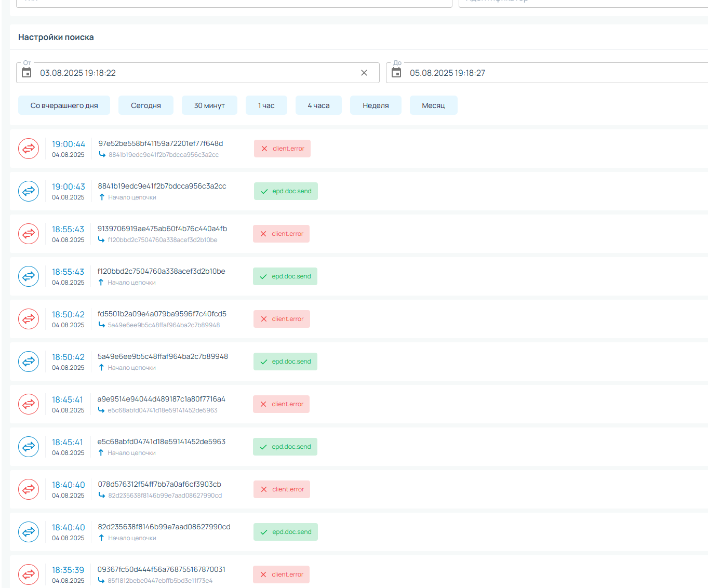Image resolution: width=708 pixels, height=588 pixels.
Task: Open client.error badge of row a9e9514e94044d489187c1a80f7716a4
Action: [x=281, y=404]
